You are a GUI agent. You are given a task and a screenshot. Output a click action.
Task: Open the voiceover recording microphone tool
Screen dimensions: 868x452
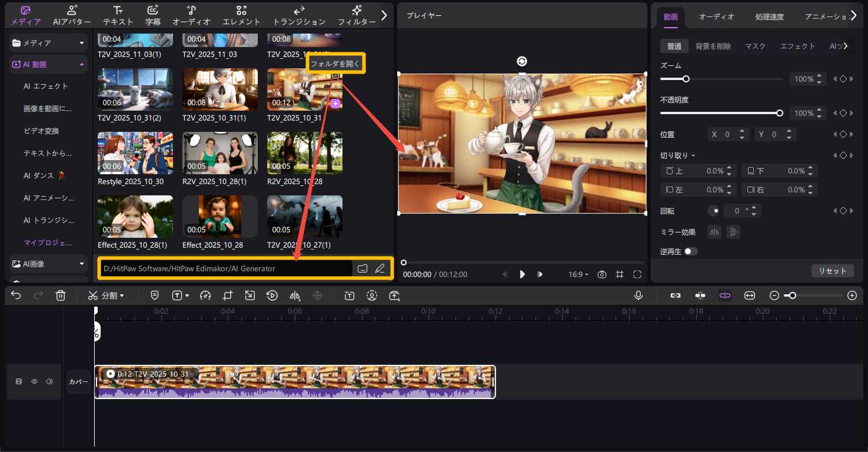638,295
